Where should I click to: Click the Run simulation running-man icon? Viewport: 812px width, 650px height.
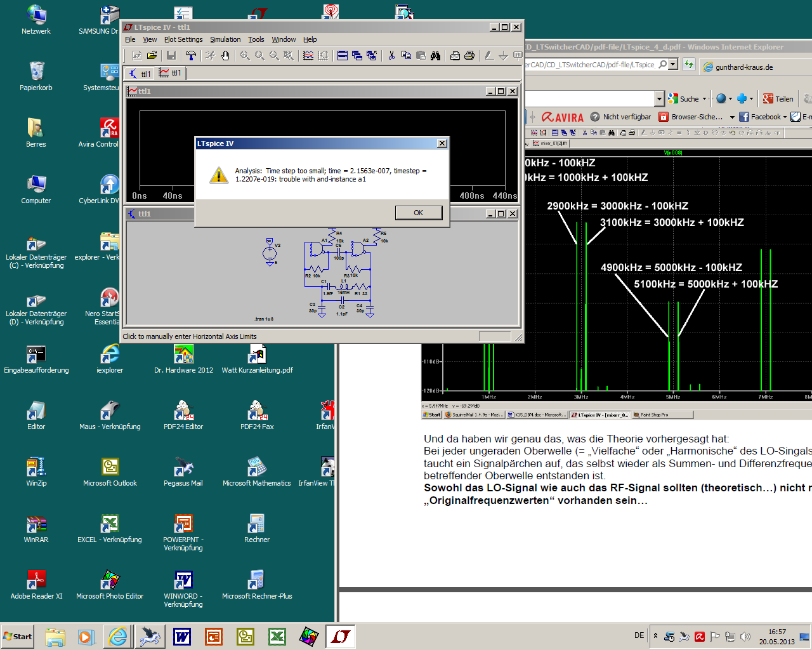[210, 56]
